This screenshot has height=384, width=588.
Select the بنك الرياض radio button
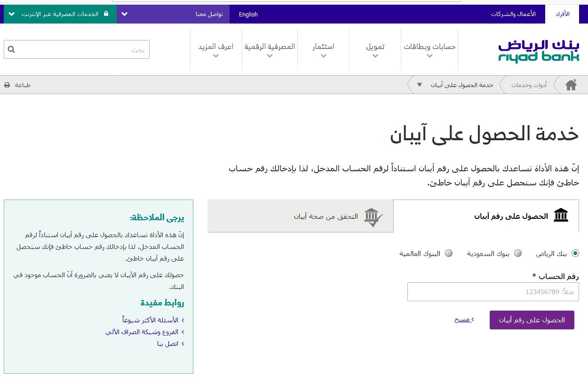click(x=575, y=253)
